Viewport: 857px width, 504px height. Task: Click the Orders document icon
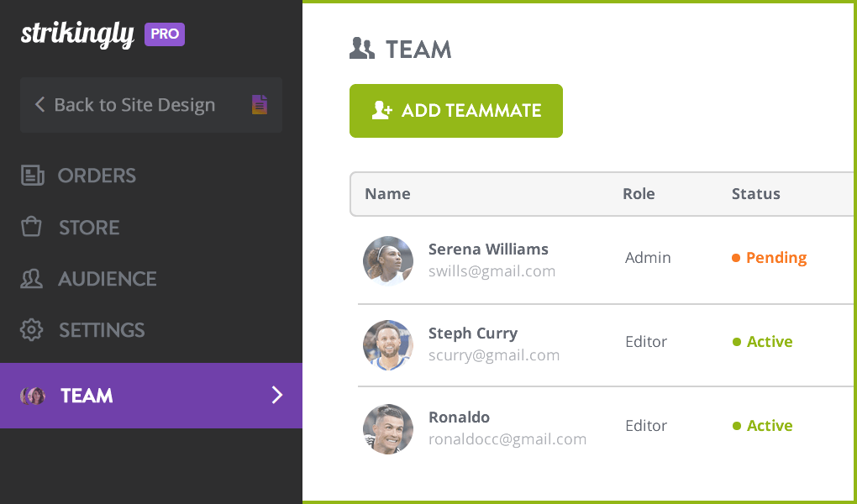[31, 176]
